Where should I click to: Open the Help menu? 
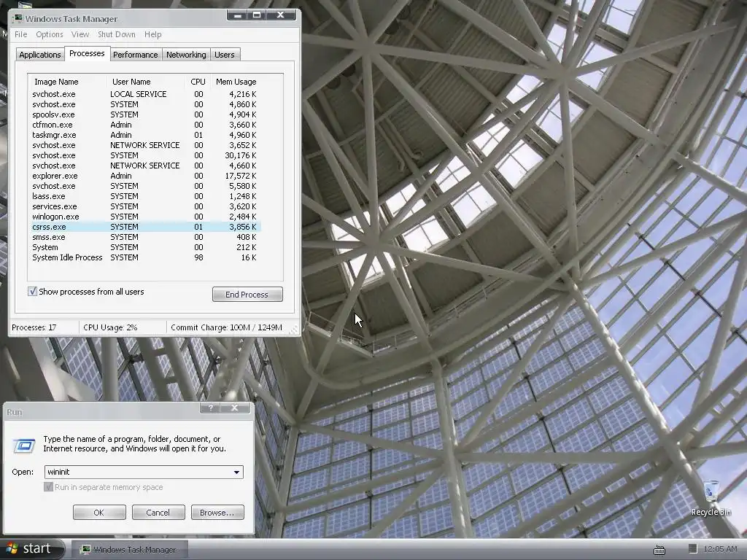coord(153,34)
